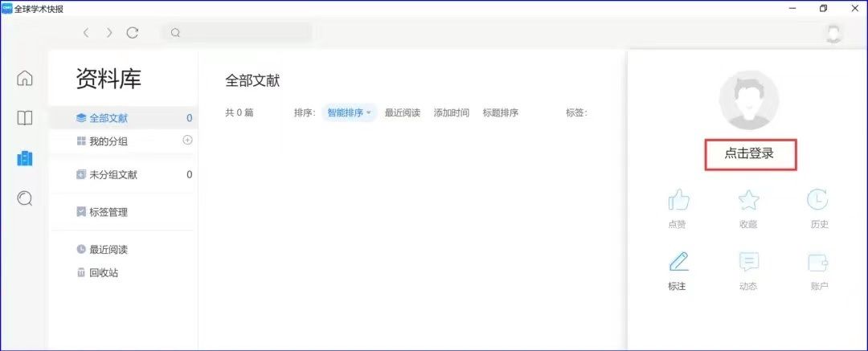Click the 点击登录 login button
The image size is (868, 351).
750,153
